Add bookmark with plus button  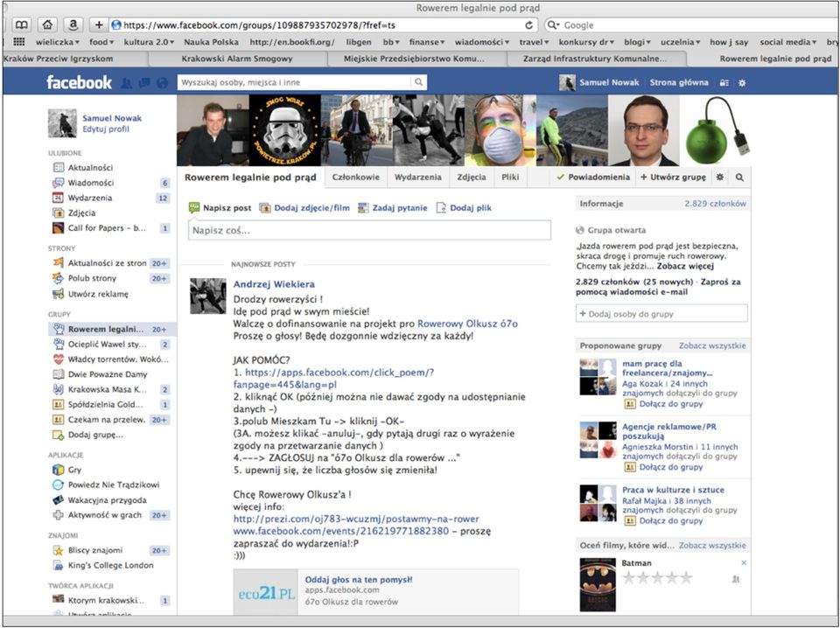(x=99, y=24)
